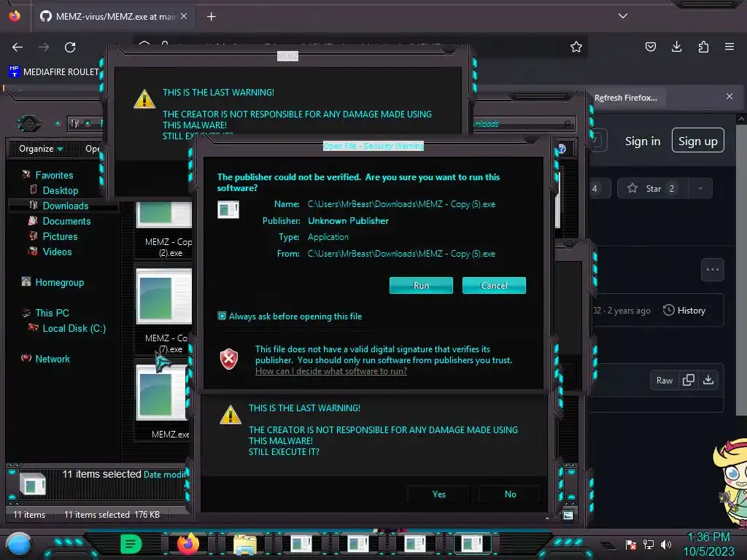Open File Explorer from the taskbar
This screenshot has height=560, width=747.
point(244,544)
